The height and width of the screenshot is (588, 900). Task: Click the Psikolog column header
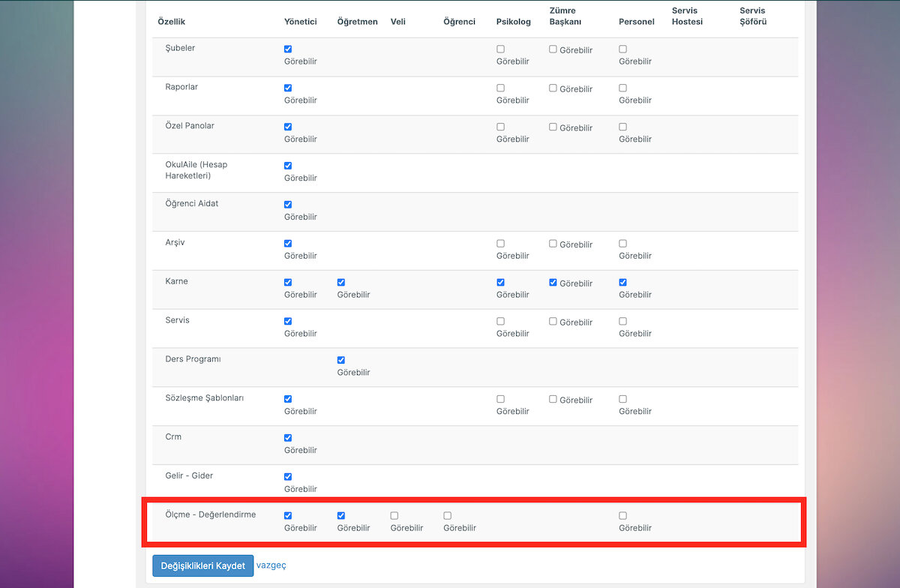(x=514, y=22)
